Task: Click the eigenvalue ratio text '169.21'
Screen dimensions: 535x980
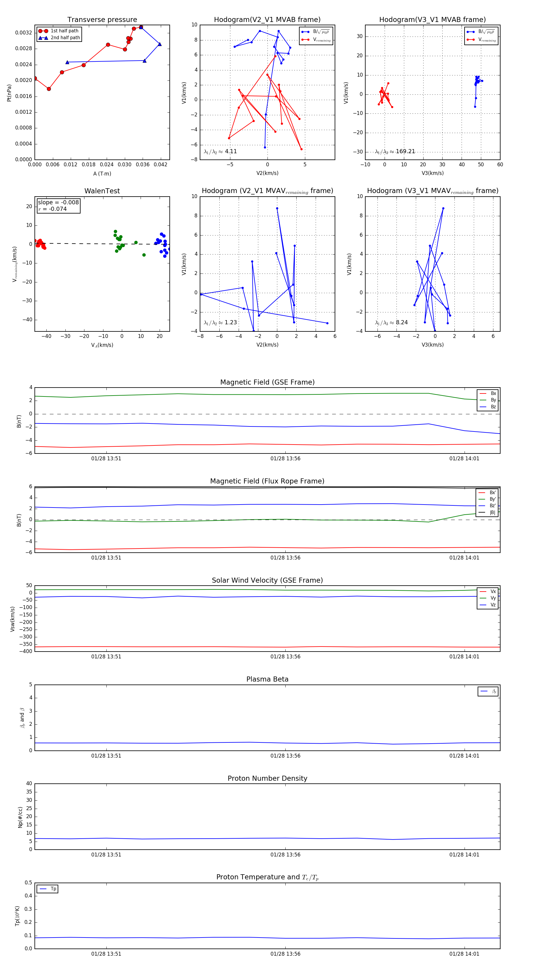Action: pyautogui.click(x=405, y=151)
